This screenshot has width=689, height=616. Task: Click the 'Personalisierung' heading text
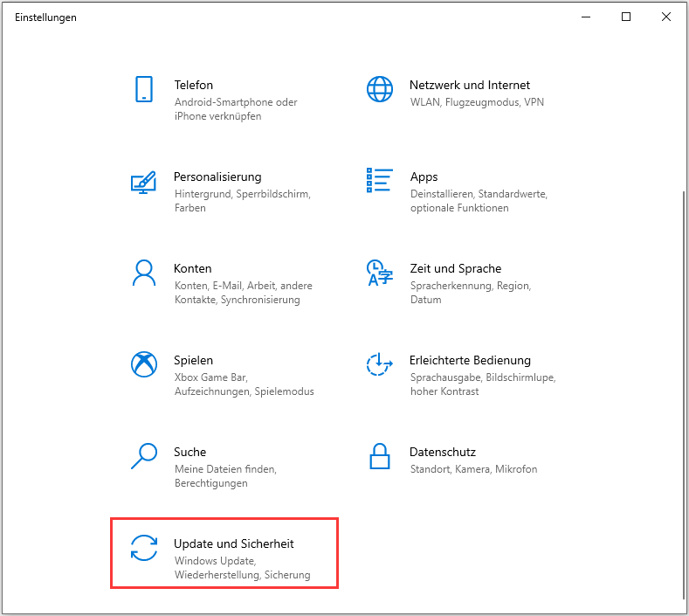coord(217,176)
